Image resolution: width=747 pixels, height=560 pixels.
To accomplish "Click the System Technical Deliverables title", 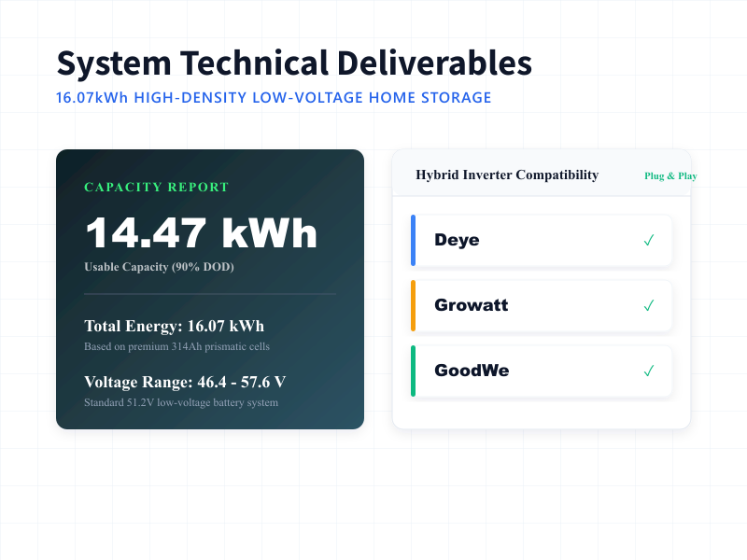I will [294, 63].
